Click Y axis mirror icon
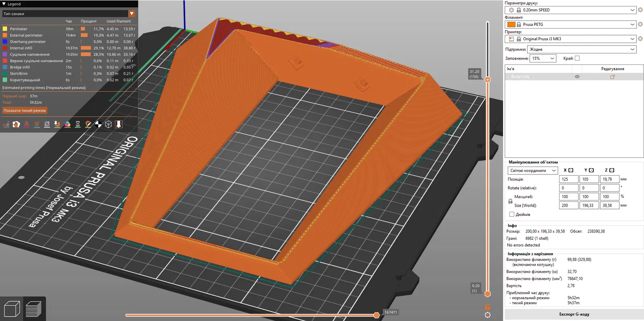The image size is (644, 321). [x=591, y=170]
